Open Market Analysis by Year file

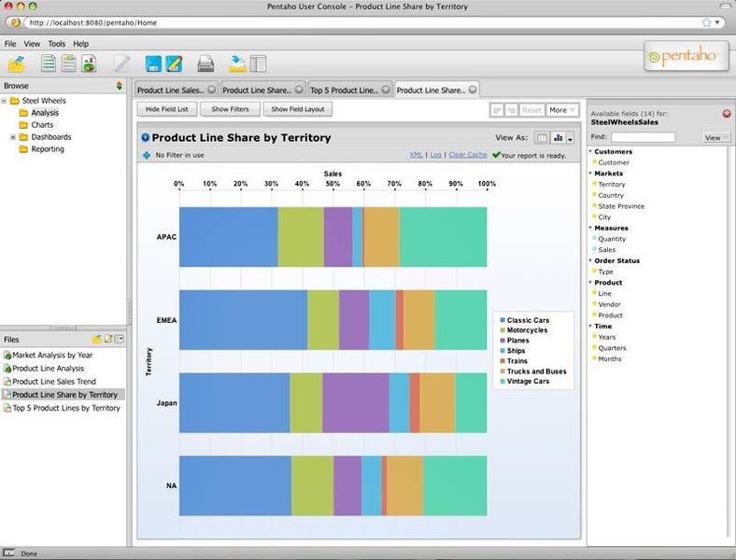52,355
